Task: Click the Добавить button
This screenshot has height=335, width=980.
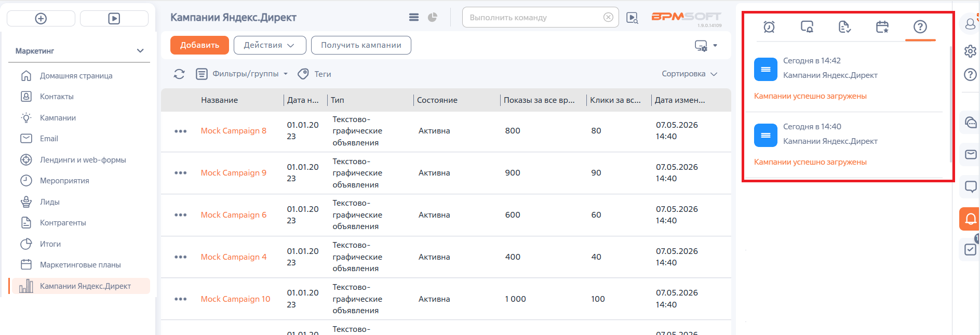Action: [x=199, y=45]
